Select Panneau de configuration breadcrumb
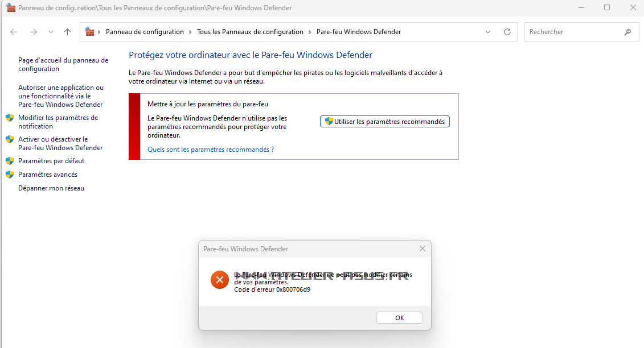This screenshot has height=348, width=644. 145,32
